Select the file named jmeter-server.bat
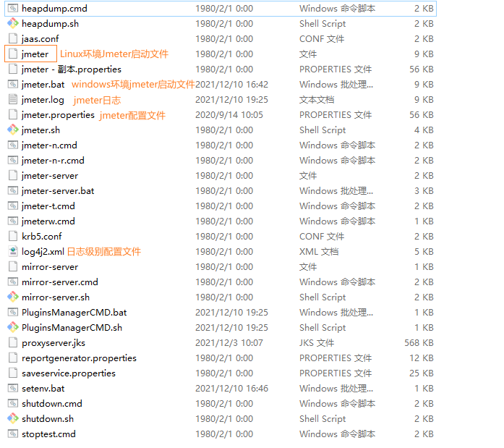This screenshot has height=448, width=504. [58, 191]
